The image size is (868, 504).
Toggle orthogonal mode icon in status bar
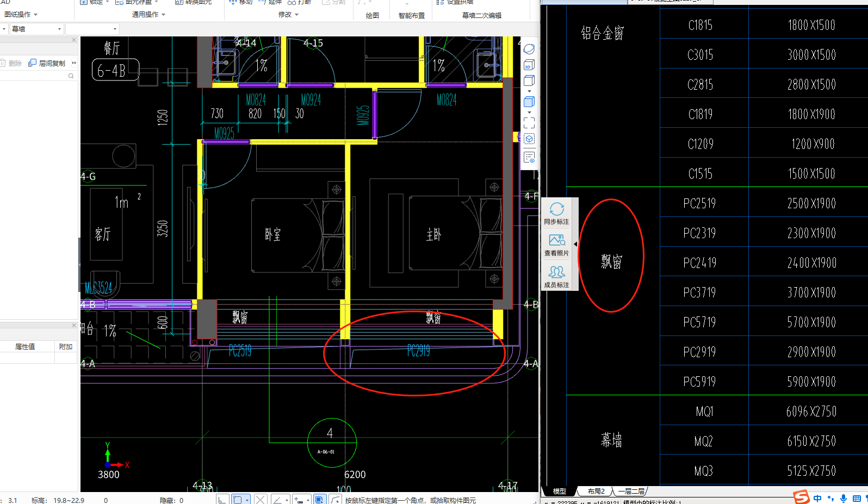(x=222, y=500)
